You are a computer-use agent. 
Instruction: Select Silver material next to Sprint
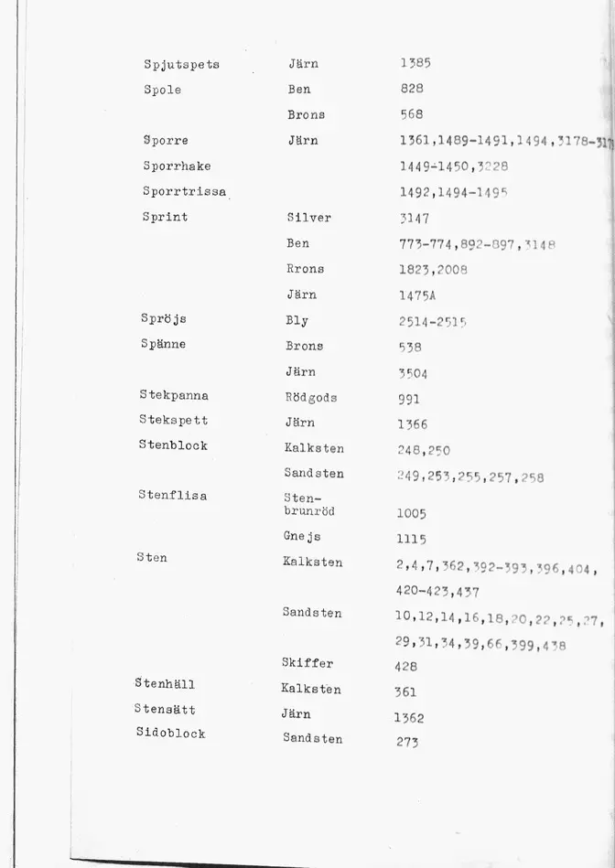pos(309,218)
